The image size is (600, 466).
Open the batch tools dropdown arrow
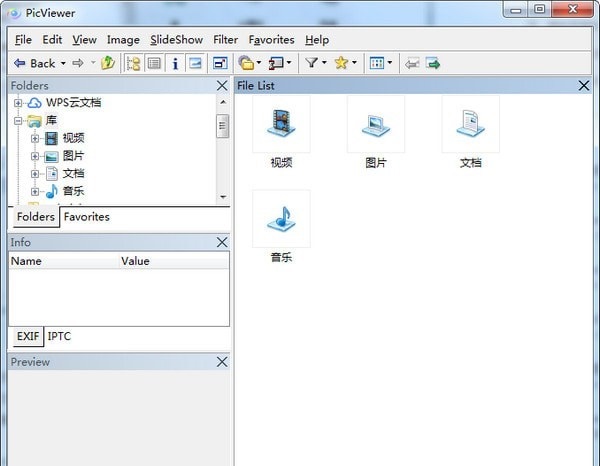[289, 63]
